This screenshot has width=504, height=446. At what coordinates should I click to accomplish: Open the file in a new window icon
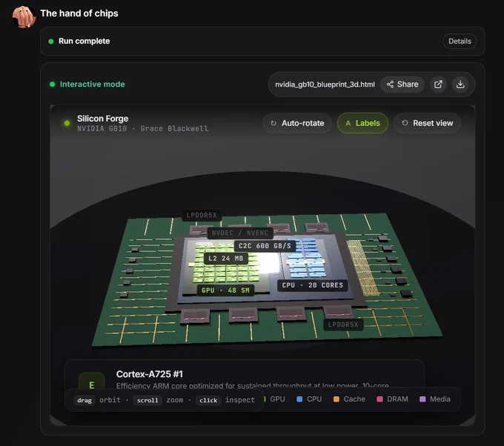438,84
